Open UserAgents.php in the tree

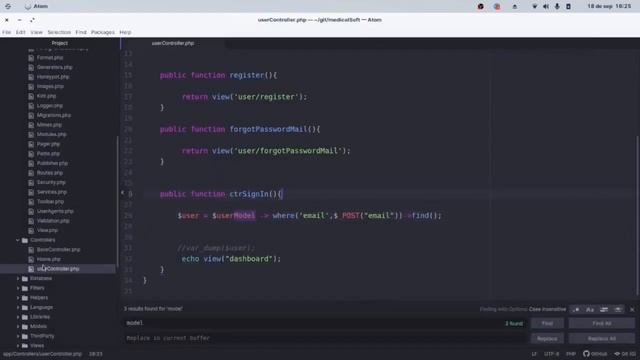[x=55, y=211]
